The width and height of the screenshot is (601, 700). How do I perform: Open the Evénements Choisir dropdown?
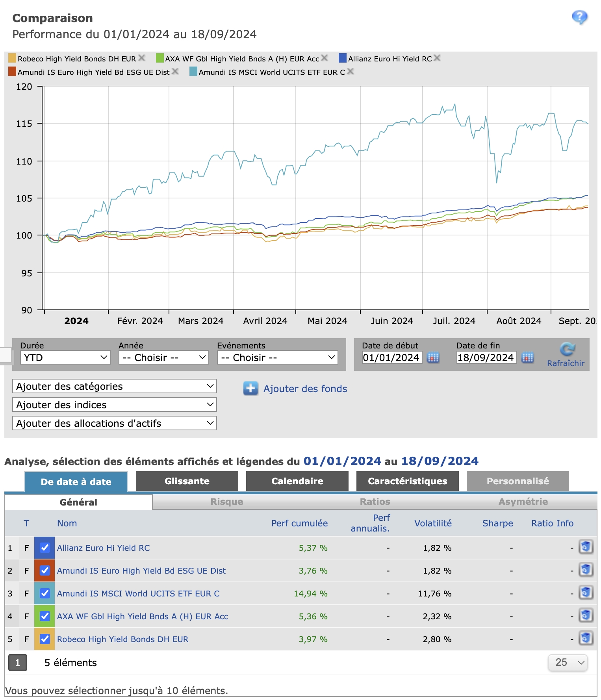coord(278,357)
